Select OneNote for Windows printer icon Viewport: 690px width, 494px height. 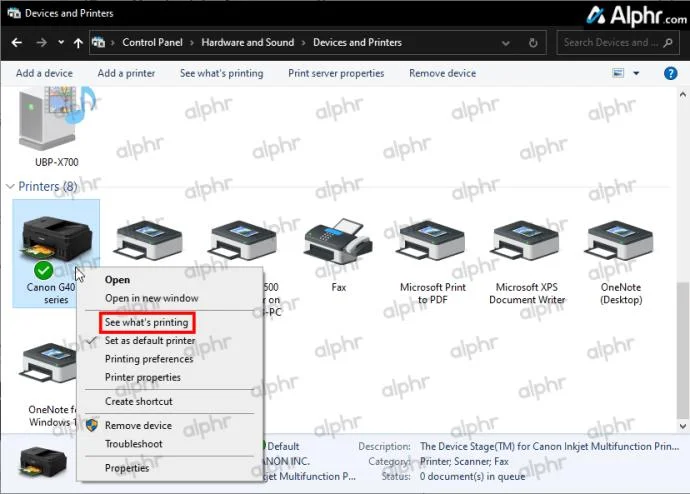(48, 363)
